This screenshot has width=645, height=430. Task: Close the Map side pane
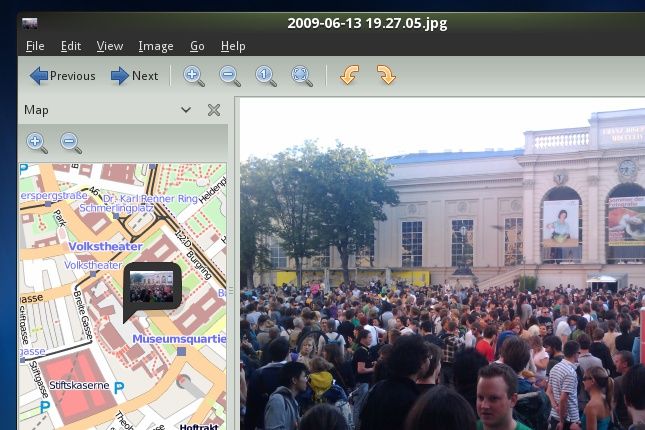coord(214,110)
